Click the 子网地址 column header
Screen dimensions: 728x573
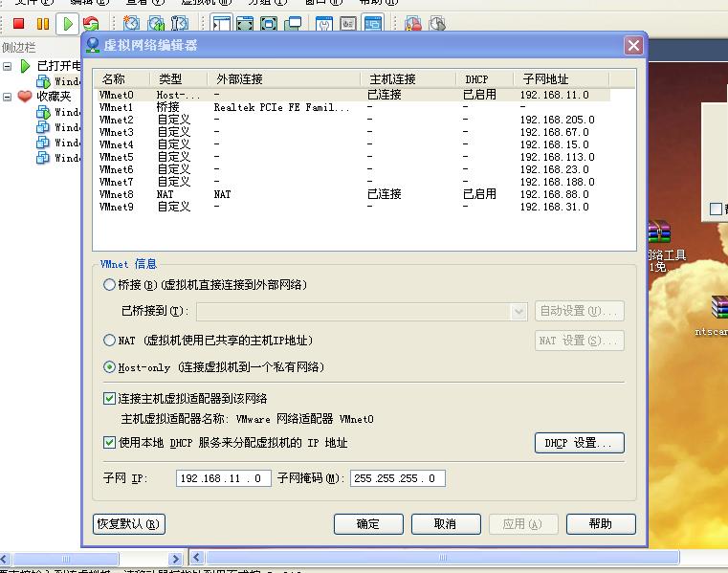(562, 79)
